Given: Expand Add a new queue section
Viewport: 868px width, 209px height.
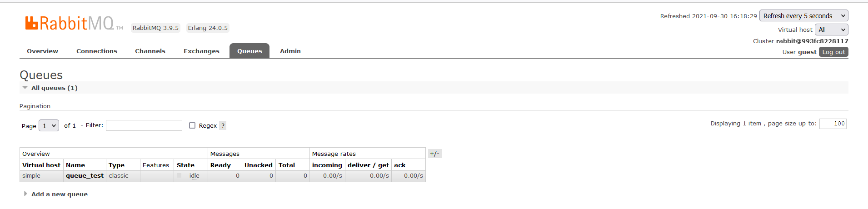Looking at the screenshot, I should coord(59,194).
